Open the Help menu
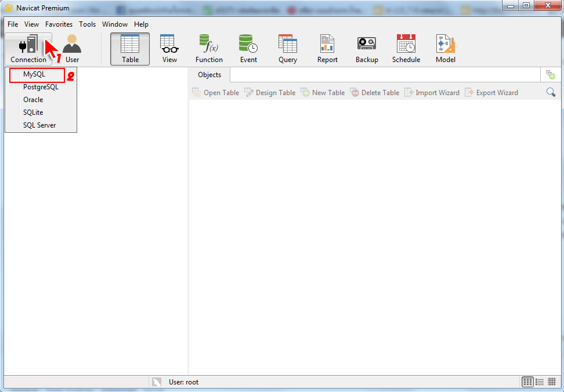 tap(142, 24)
